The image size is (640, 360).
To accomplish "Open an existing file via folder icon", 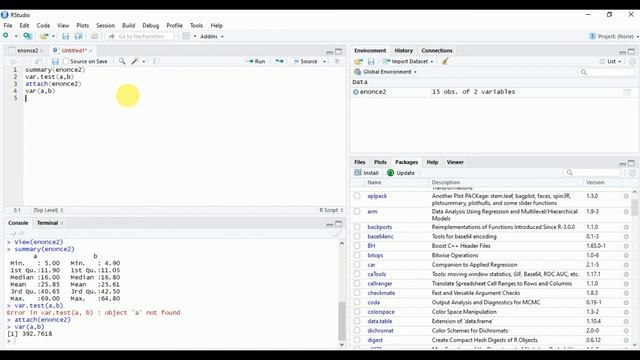I will click(x=44, y=36).
